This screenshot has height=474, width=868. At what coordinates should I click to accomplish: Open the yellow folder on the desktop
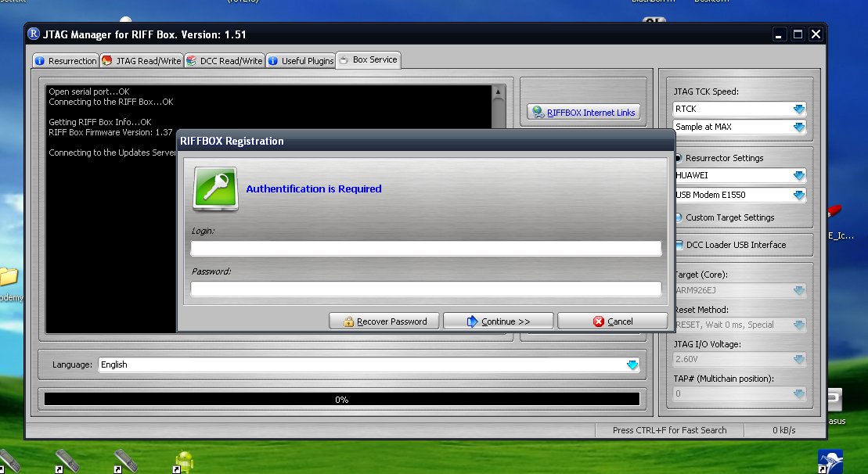[9, 277]
